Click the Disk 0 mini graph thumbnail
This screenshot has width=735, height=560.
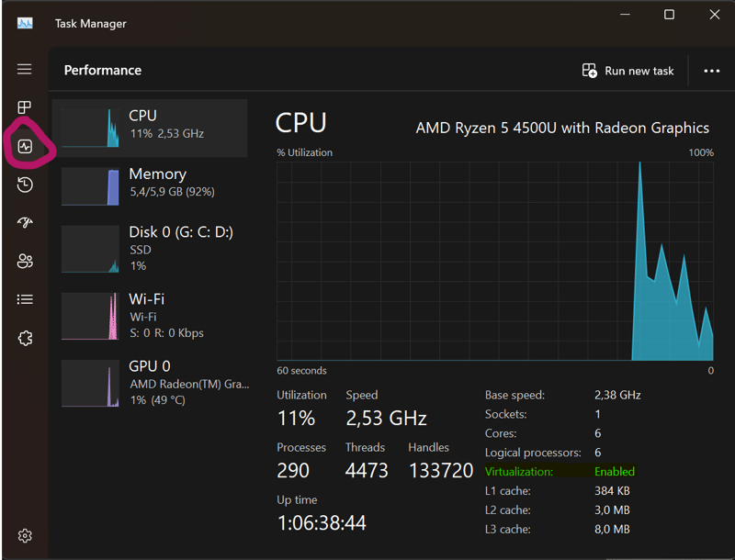coord(90,249)
